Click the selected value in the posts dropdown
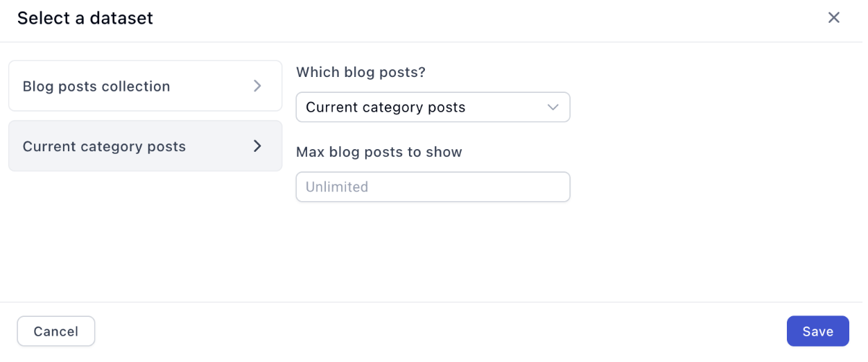Image resolution: width=868 pixels, height=362 pixels. click(385, 107)
